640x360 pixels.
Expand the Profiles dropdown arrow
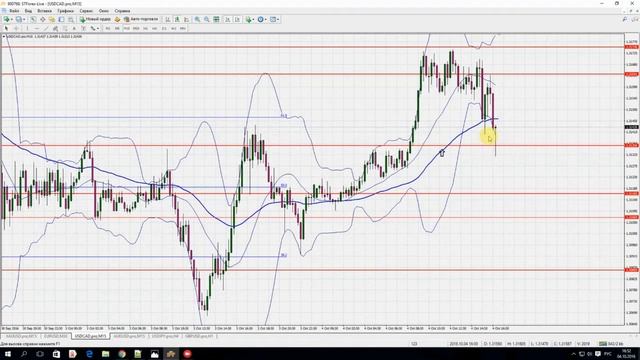point(24,19)
